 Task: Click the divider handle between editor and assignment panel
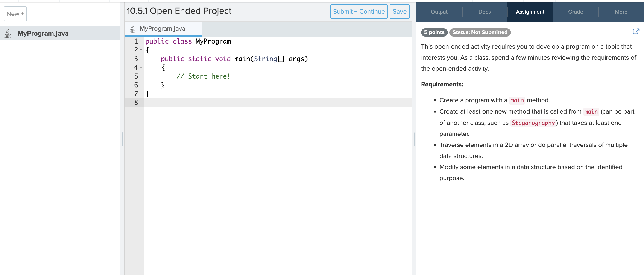(414, 139)
